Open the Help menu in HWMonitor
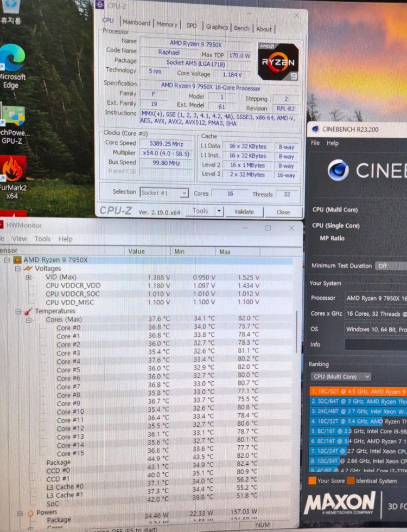 pos(66,239)
